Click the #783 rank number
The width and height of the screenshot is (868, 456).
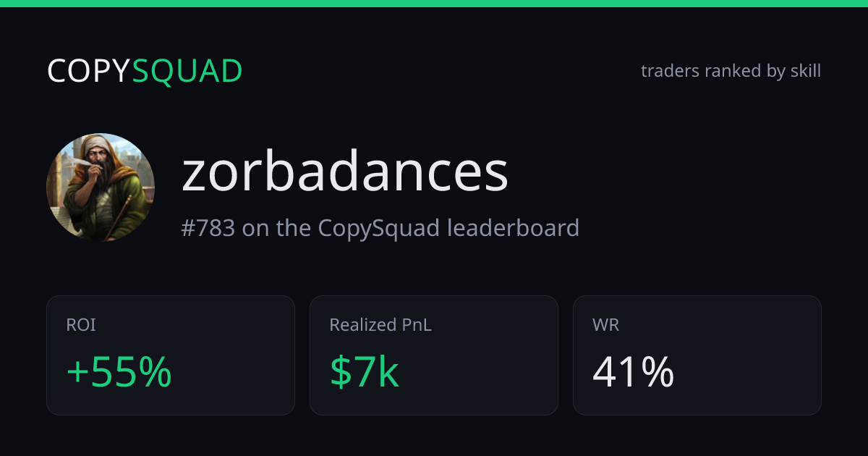208,228
